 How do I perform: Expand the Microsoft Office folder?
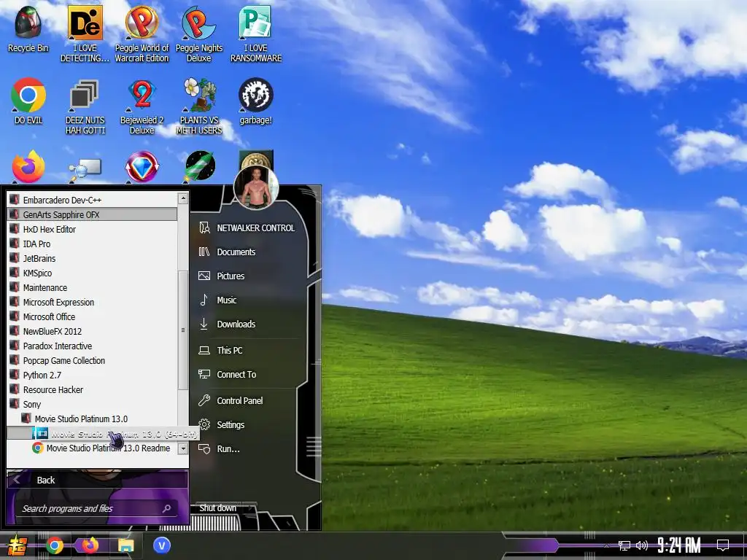93,317
